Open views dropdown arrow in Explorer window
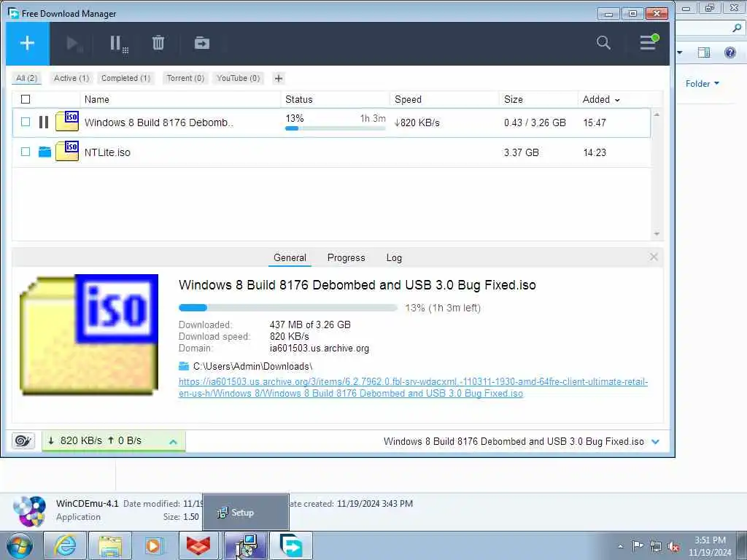The height and width of the screenshot is (560, 747). (x=680, y=52)
